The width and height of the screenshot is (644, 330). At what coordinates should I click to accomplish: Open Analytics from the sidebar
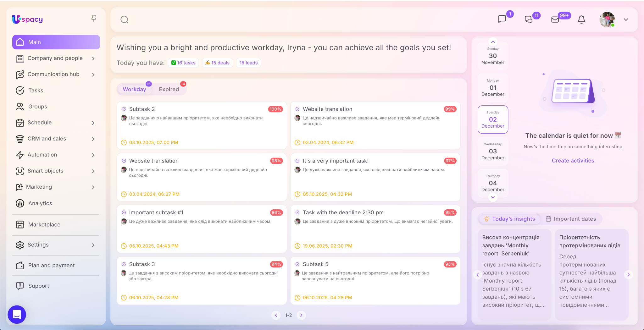(40, 203)
